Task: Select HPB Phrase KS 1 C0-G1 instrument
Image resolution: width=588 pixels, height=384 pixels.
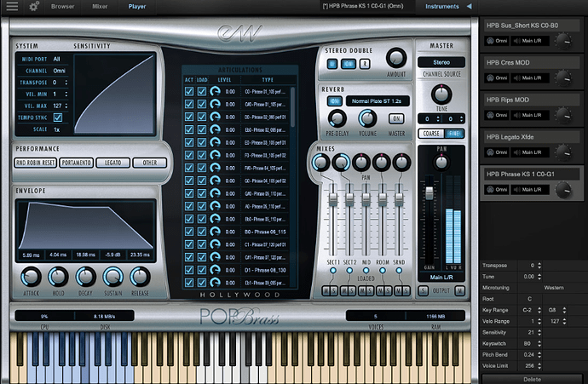Action: [531, 175]
